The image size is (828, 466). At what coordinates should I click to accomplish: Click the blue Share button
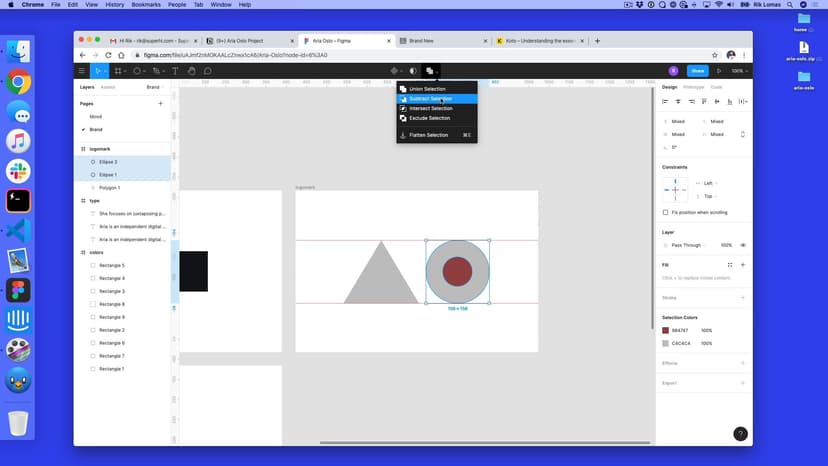click(x=697, y=71)
